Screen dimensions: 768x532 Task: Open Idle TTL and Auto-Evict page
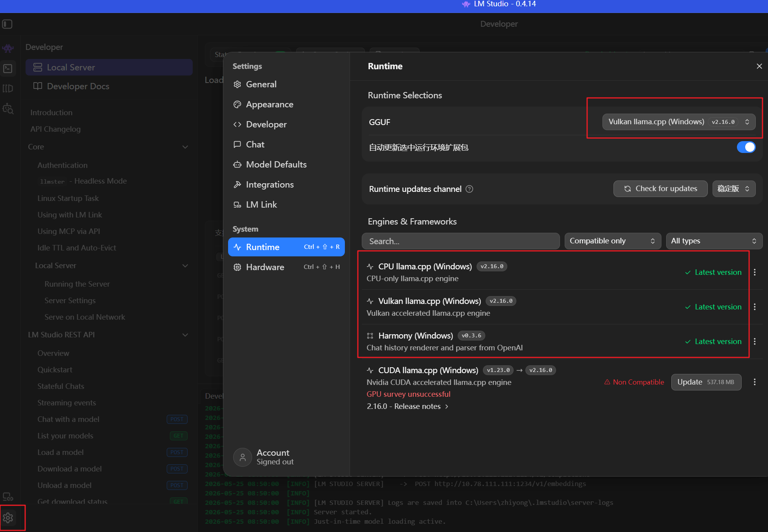(77, 248)
